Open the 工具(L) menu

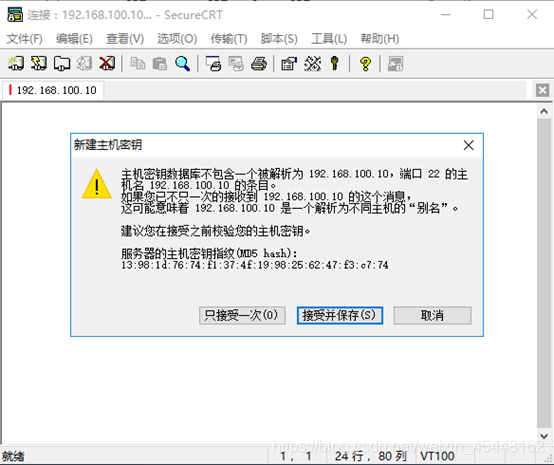(x=329, y=39)
